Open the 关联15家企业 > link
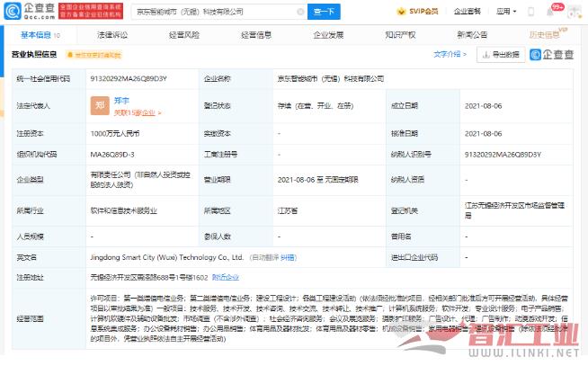The height and width of the screenshot is (366, 588). (138, 112)
